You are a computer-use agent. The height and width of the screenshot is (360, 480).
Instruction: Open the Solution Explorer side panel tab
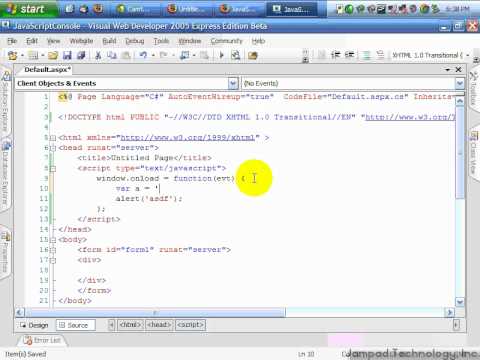(5, 102)
